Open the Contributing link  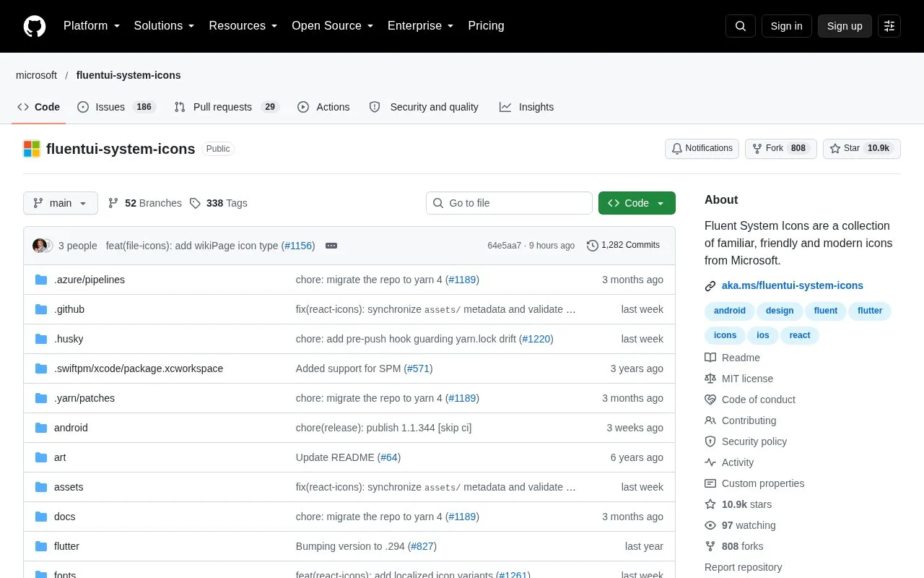tap(741, 420)
